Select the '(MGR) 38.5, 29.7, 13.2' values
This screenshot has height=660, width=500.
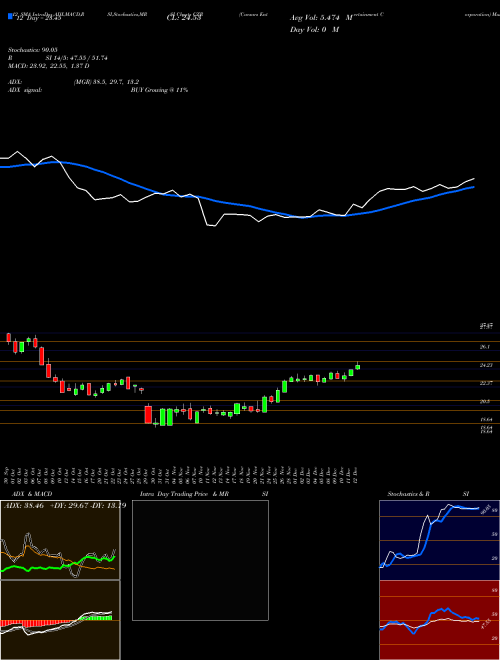click(x=106, y=82)
